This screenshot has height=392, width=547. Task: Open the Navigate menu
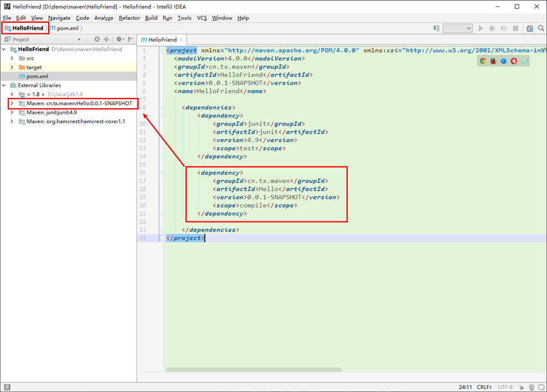point(59,18)
